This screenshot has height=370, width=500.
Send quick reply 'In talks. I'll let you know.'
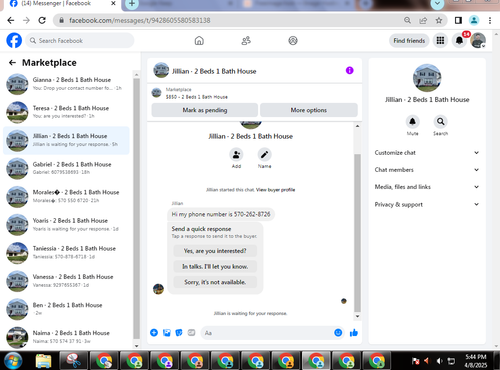215,266
